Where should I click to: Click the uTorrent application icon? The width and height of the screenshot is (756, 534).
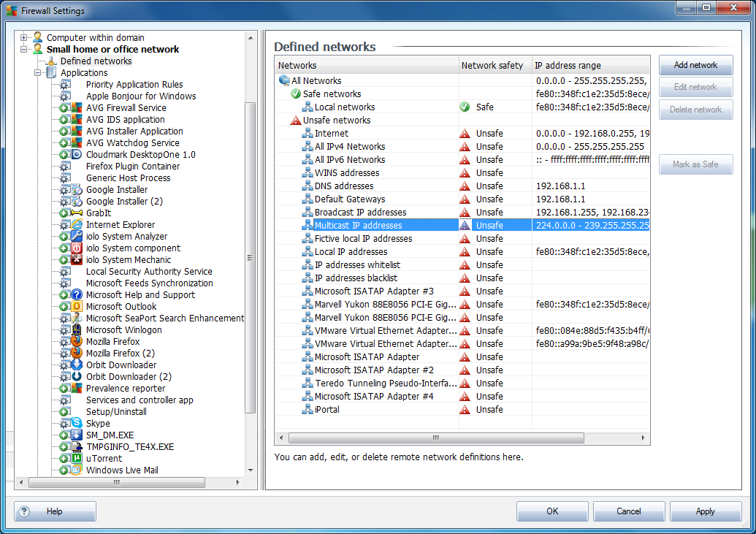coord(77,458)
